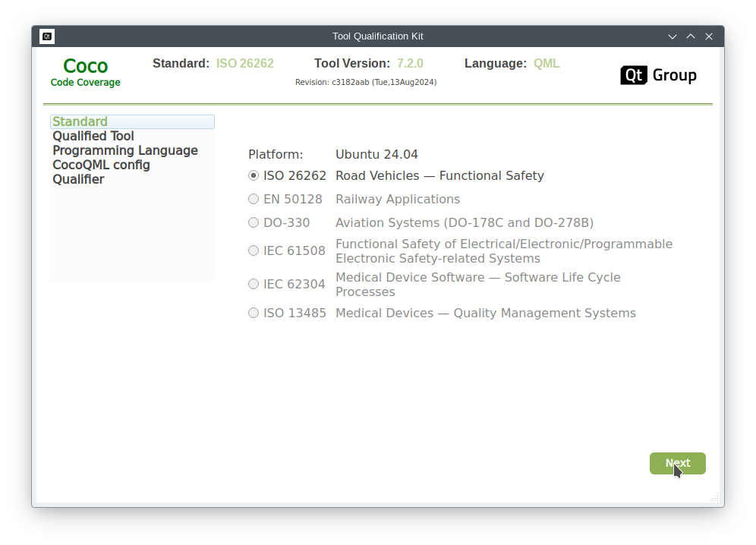
Task: Switch to Programming Language step
Action: pyautogui.click(x=125, y=150)
